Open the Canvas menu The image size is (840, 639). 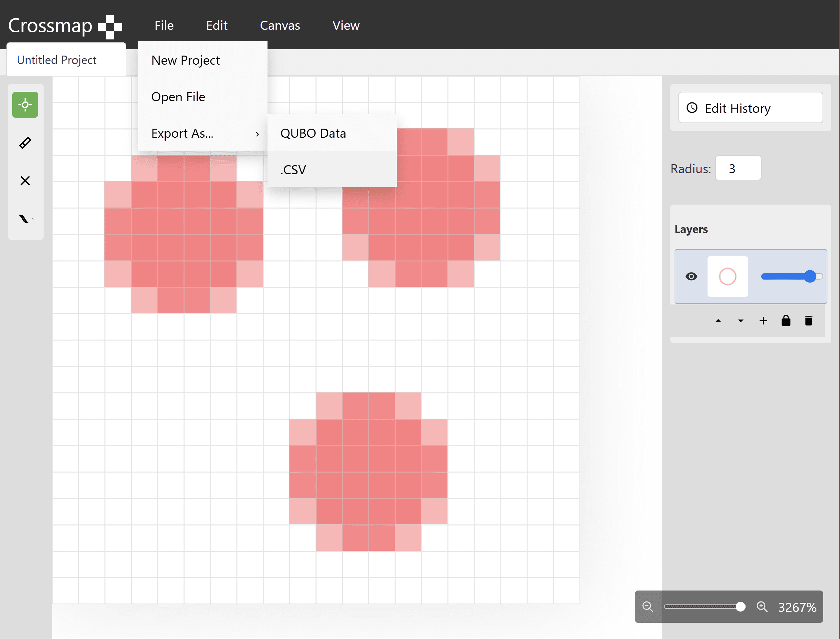coord(280,26)
